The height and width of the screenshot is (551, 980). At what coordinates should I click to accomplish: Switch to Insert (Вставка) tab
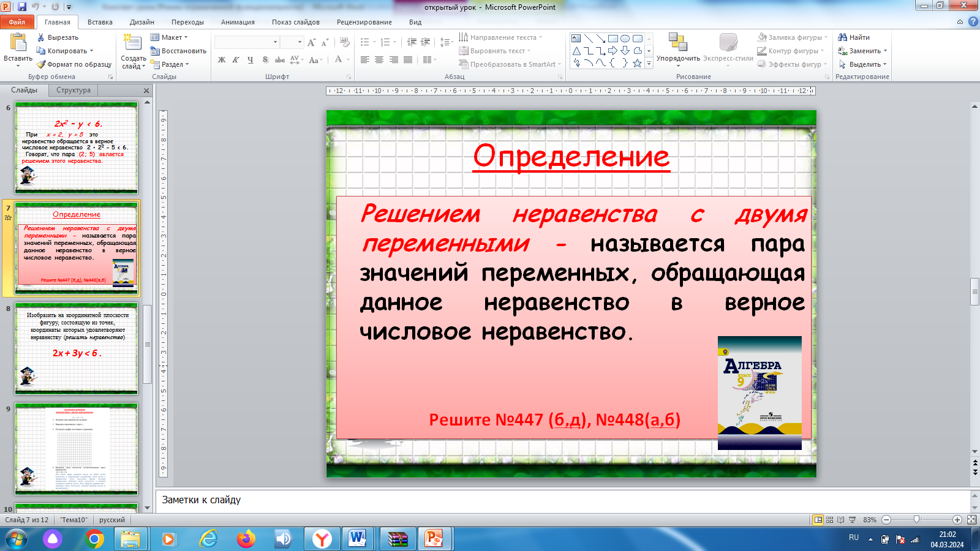[x=100, y=22]
